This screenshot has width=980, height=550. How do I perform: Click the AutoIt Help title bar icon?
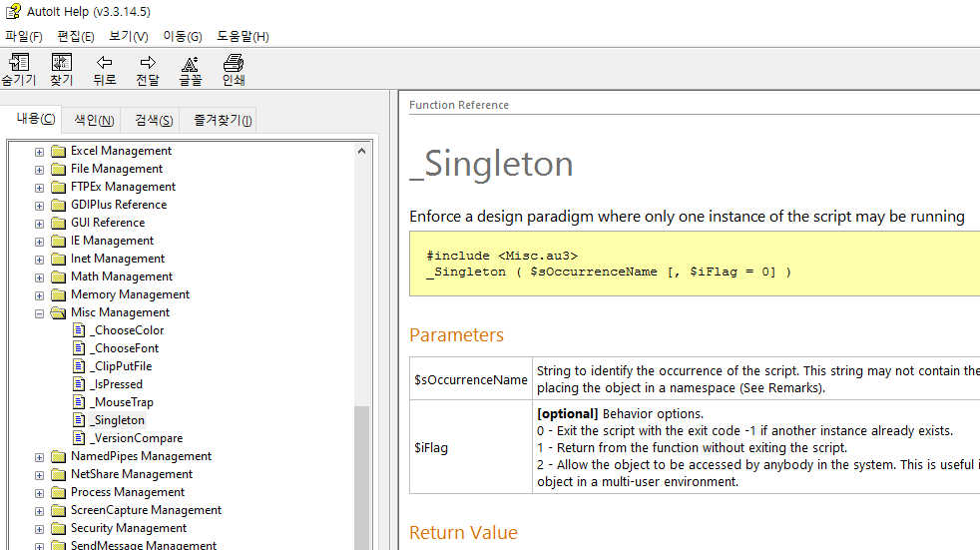13,11
